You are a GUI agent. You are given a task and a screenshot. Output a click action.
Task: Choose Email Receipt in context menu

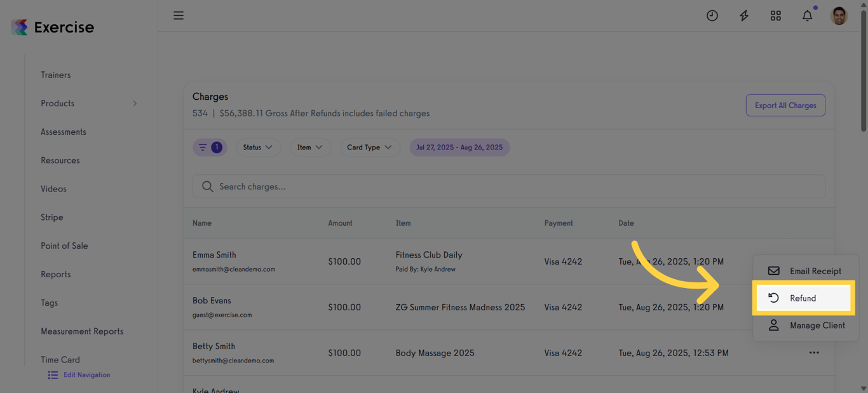point(815,271)
